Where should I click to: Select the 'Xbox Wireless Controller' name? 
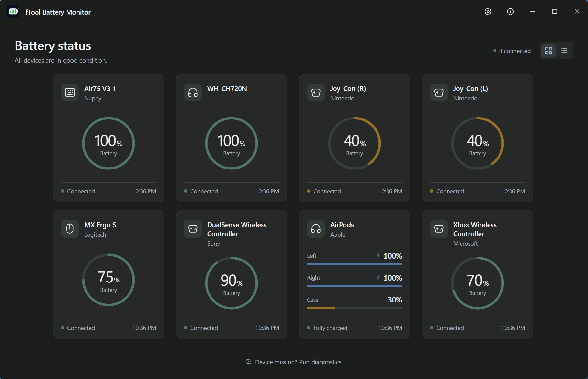click(x=475, y=230)
